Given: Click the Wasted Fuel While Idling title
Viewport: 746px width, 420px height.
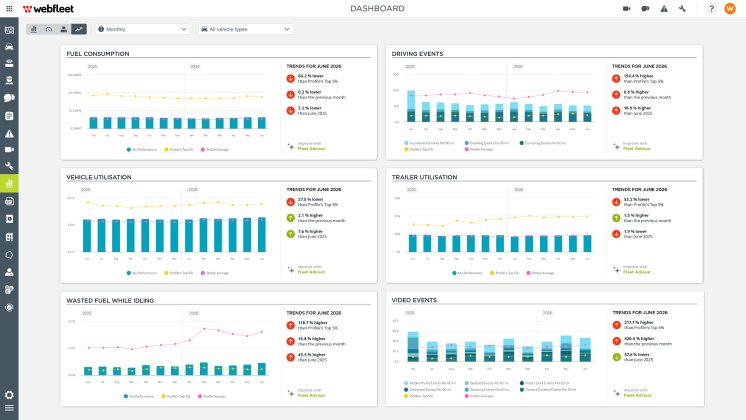Looking at the screenshot, I should [110, 301].
